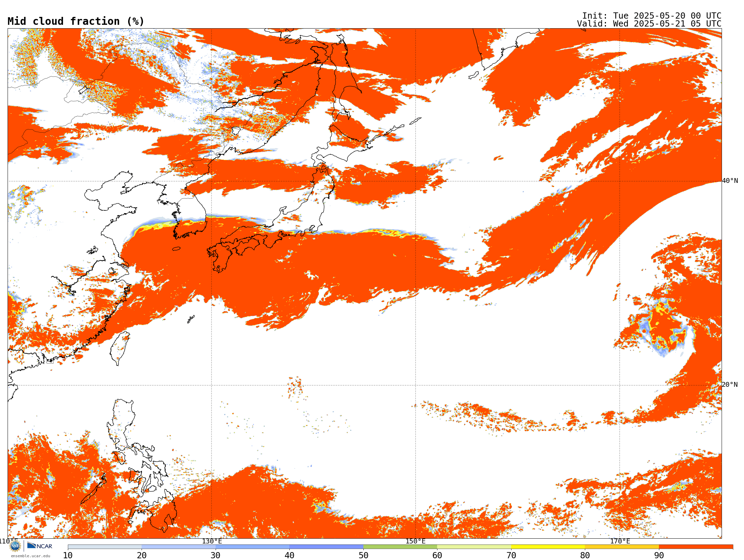This screenshot has height=560, width=744.
Task: Select the 'Mid cloud fraction (%)' title
Action: click(x=76, y=21)
